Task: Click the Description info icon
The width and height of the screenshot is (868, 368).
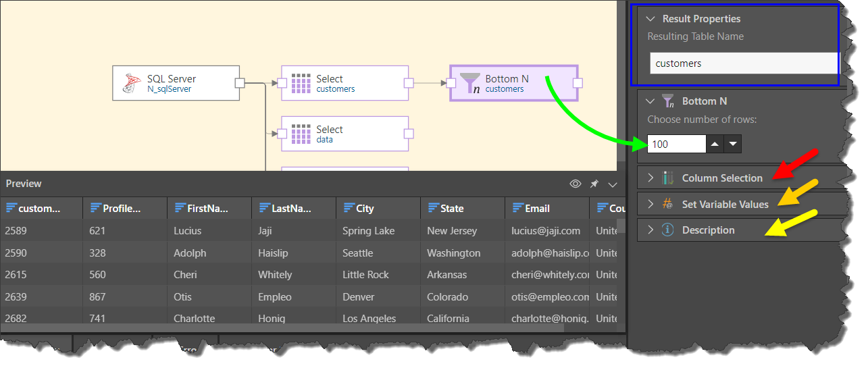Action: 668,230
